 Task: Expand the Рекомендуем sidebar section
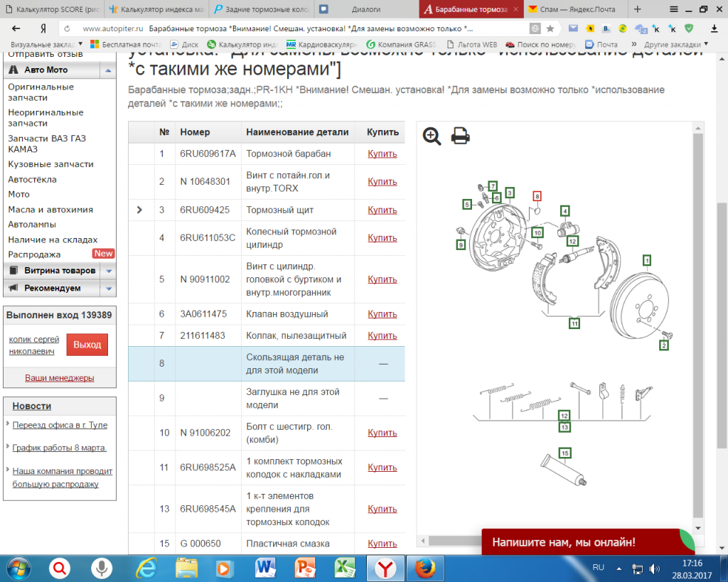pyautogui.click(x=107, y=289)
